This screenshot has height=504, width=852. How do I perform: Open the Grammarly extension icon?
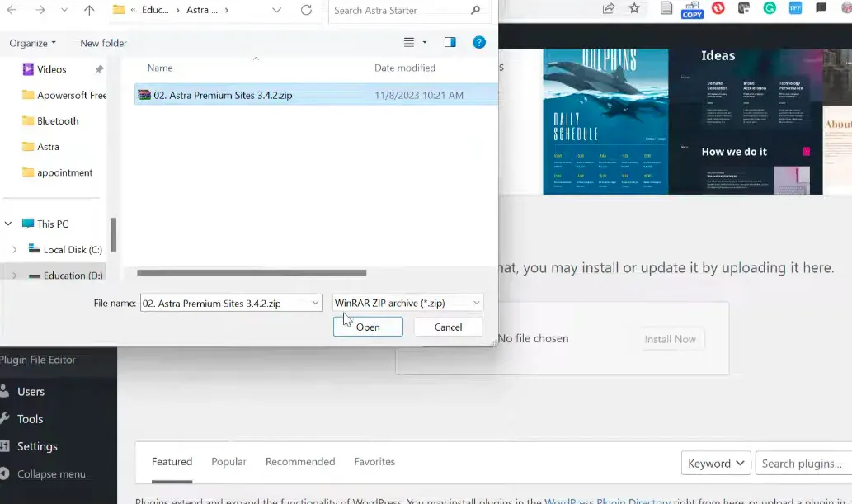tap(770, 8)
